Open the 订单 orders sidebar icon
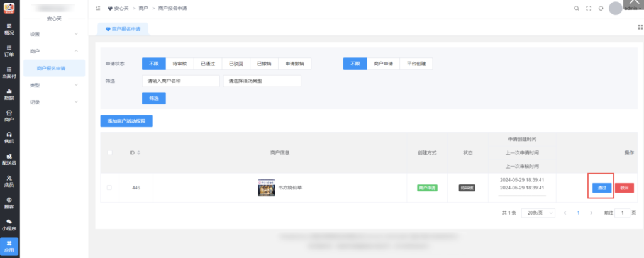Screen dimensions: 644x258 pos(9,50)
